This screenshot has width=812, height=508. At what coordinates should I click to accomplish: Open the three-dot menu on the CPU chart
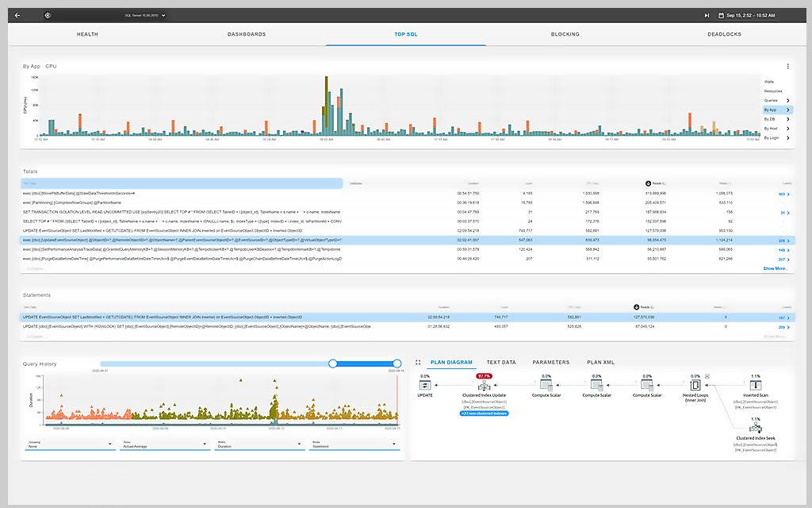click(788, 66)
